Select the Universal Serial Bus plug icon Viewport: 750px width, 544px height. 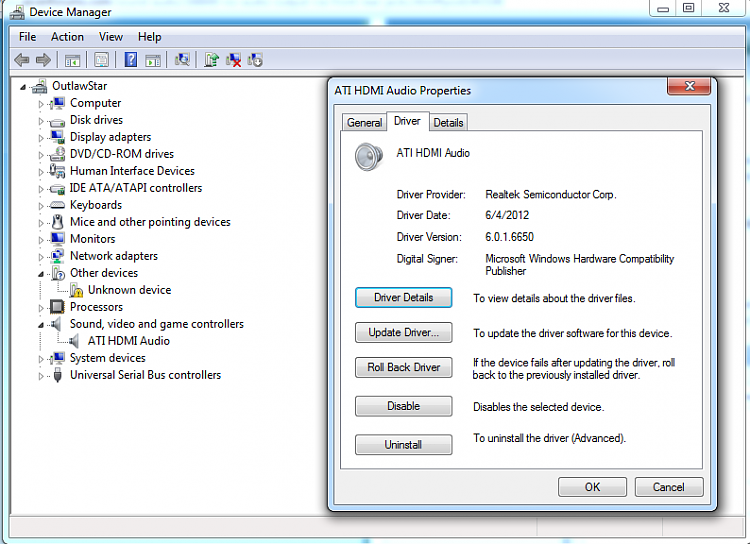click(58, 375)
